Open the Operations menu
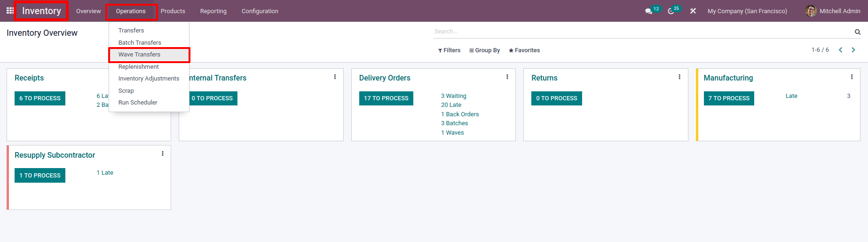Image resolution: width=868 pixels, height=242 pixels. (x=131, y=11)
